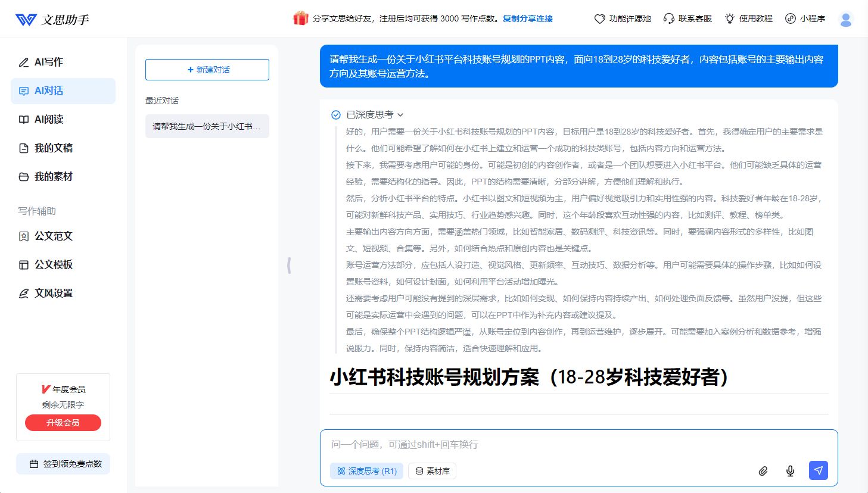The image size is (868, 493).
Task: Click the template icon beside 公文模板
Action: click(x=24, y=265)
